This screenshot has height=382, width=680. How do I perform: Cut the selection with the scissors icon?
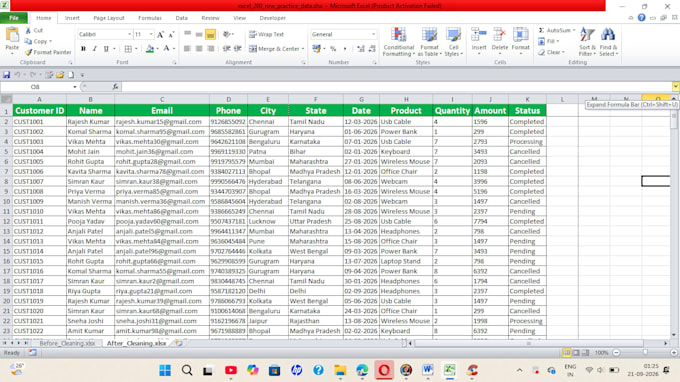[28, 30]
